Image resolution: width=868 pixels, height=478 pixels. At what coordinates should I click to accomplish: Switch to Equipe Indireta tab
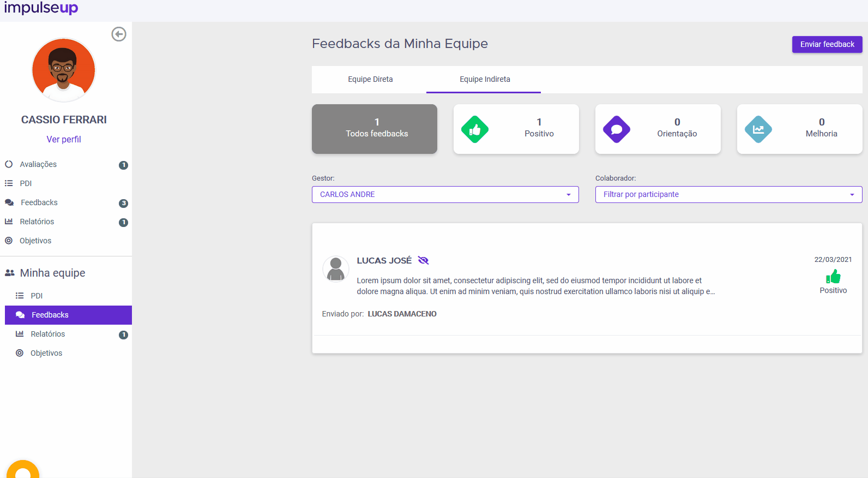[485, 79]
